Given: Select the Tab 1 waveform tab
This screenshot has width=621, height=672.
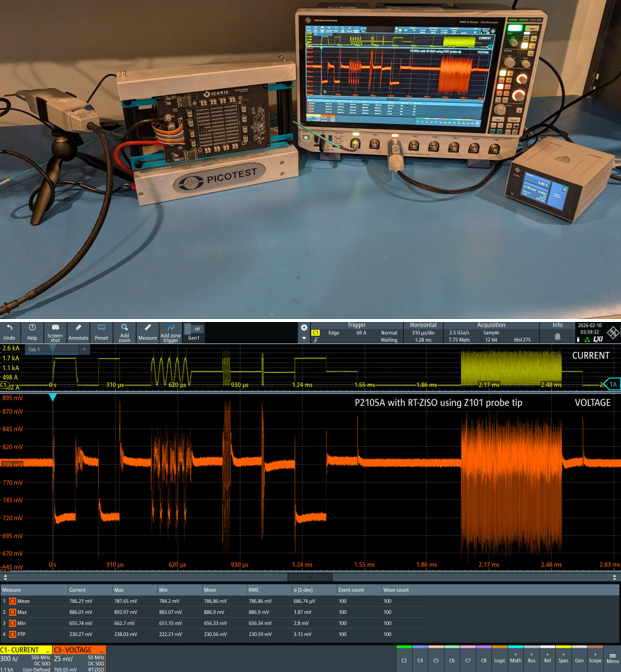Looking at the screenshot, I should (x=35, y=349).
